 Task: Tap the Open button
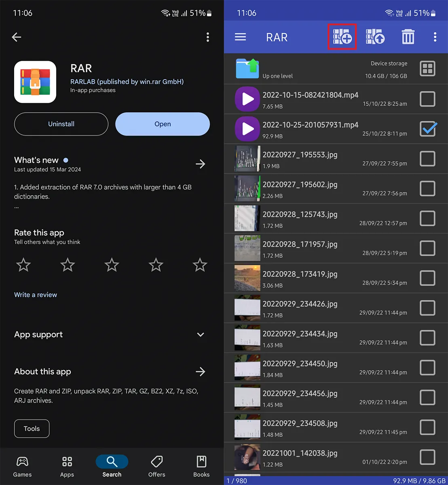pyautogui.click(x=163, y=124)
